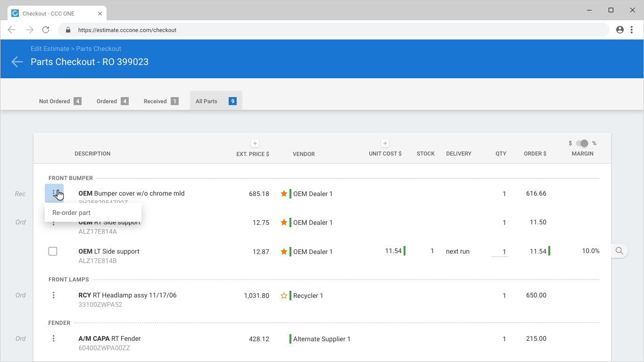This screenshot has width=644, height=362.
Task: Click the magnifier search icon beside LT Side support
Action: click(x=619, y=251)
